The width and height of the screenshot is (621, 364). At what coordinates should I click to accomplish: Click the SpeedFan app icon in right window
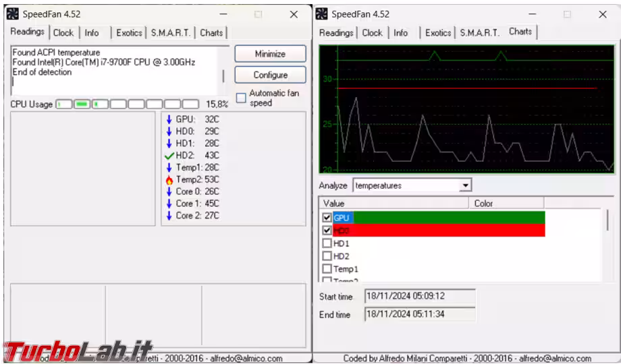(321, 14)
